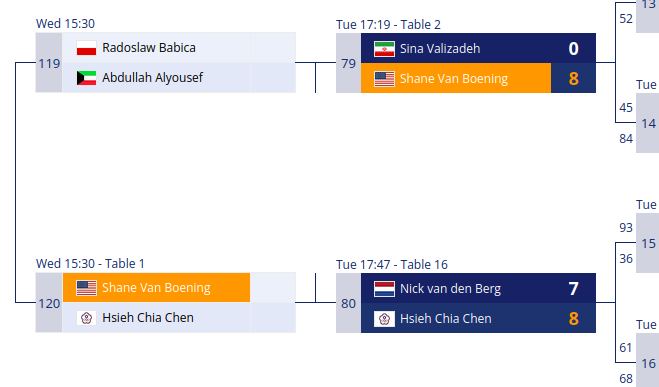Image resolution: width=659 pixels, height=387 pixels.
Task: Click the Poland flag beside Radoslaw Babica
Action: tap(87, 48)
